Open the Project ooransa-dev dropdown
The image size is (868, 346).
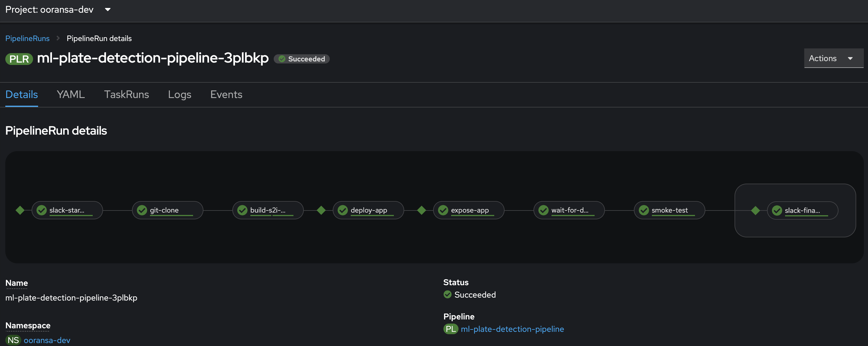58,9
